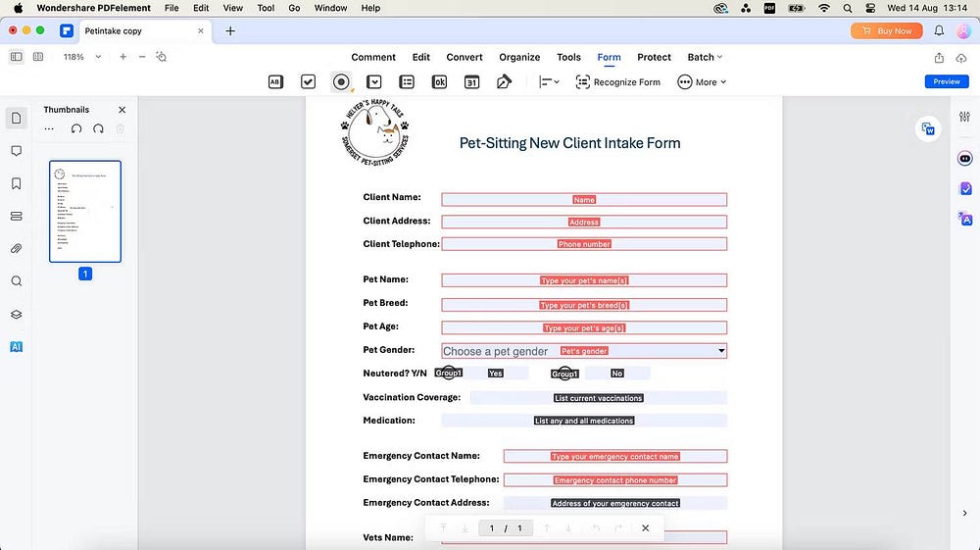
Task: Open the AI panel in left sidebar
Action: click(17, 347)
